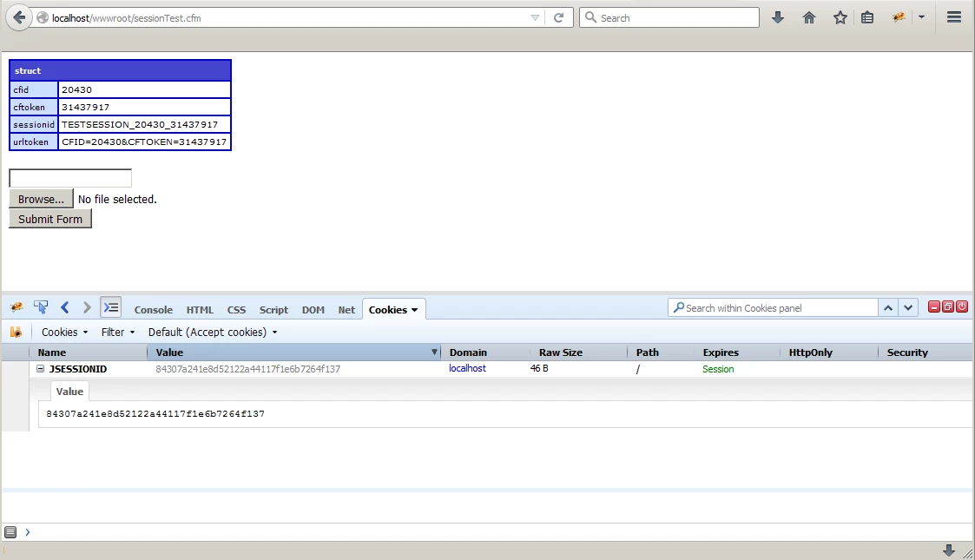The image size is (975, 560).
Task: Detach Firebug into a new window
Action: pyautogui.click(x=947, y=306)
